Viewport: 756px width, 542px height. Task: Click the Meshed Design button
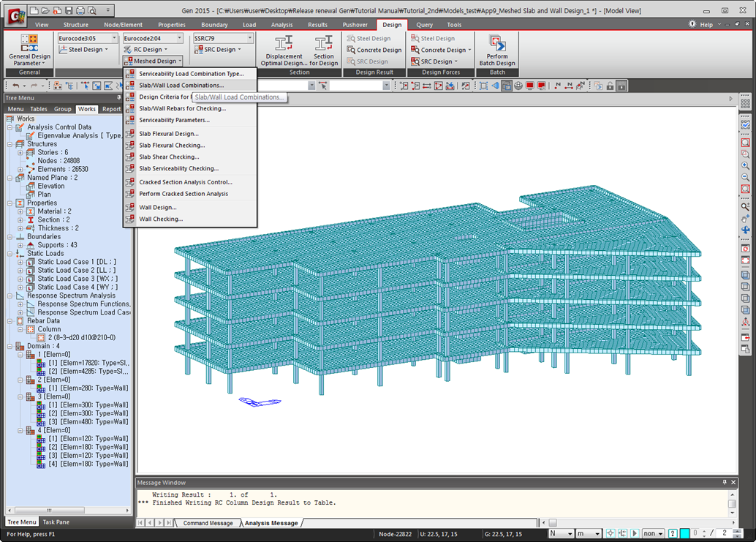tap(153, 61)
